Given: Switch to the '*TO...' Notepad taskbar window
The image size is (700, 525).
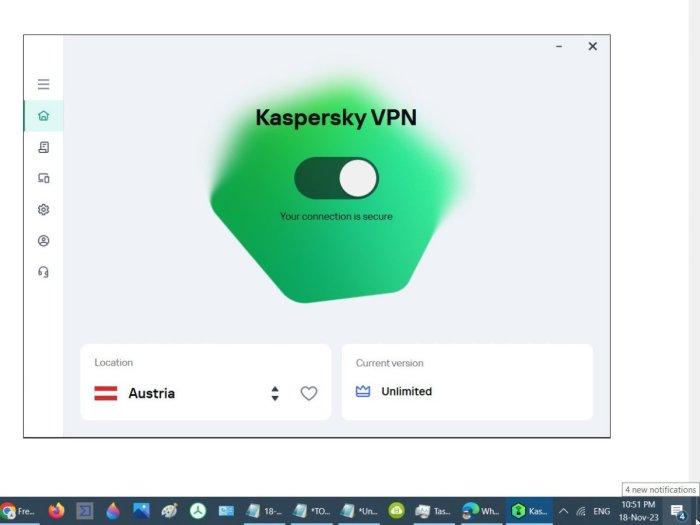Looking at the screenshot, I should (312, 511).
